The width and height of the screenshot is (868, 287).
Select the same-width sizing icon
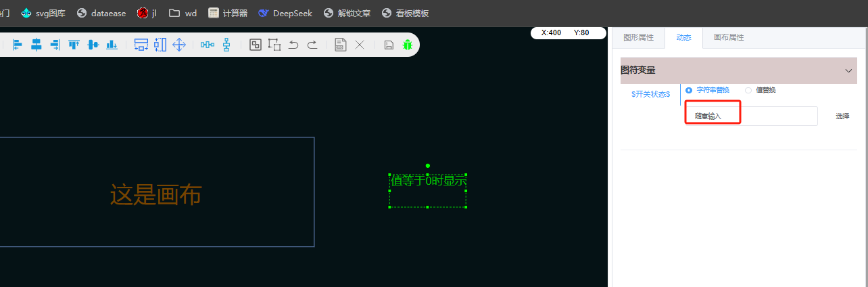[x=141, y=45]
